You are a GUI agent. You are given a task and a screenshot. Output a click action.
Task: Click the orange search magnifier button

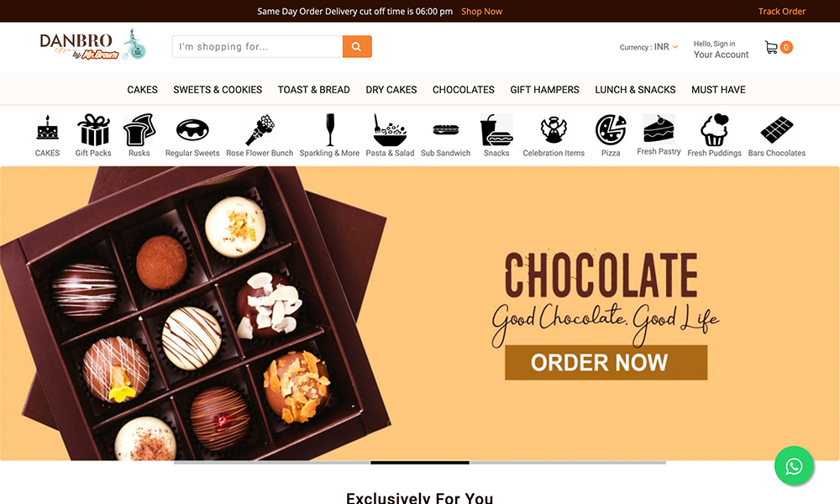(357, 46)
